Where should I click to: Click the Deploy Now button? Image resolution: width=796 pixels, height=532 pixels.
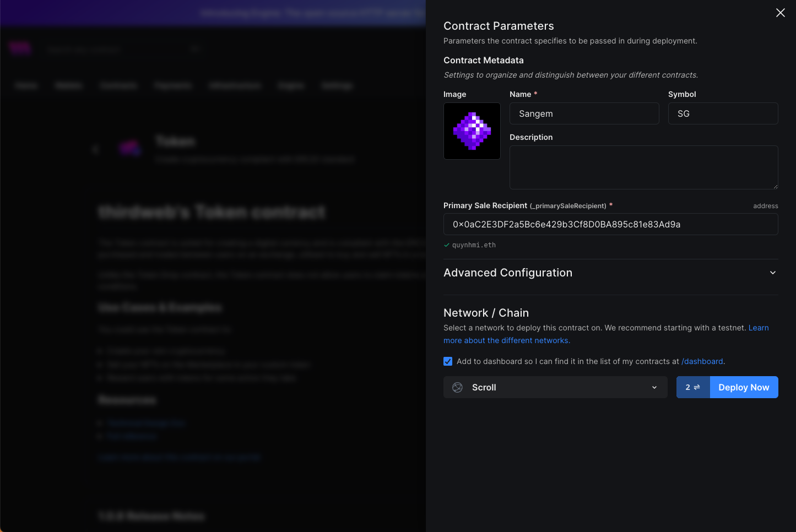(744, 387)
